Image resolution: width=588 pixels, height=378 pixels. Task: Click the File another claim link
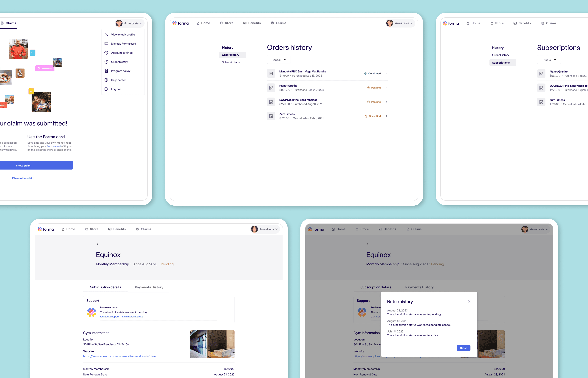pos(23,178)
